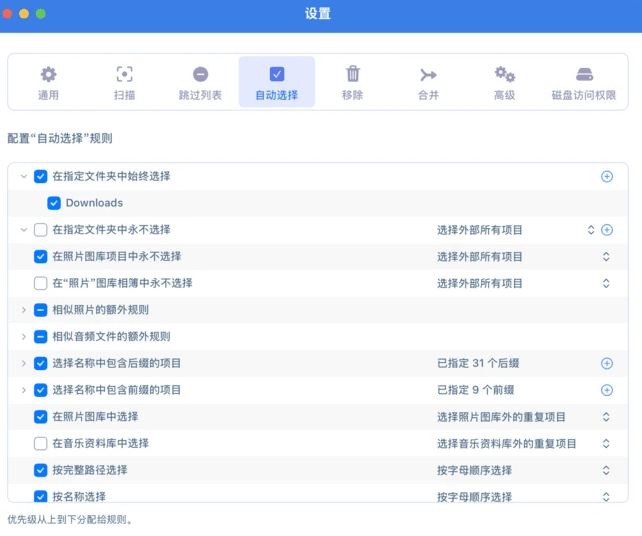Add folder to 在指定文件夹中始终选择 rule
642x536 pixels.
607,176
